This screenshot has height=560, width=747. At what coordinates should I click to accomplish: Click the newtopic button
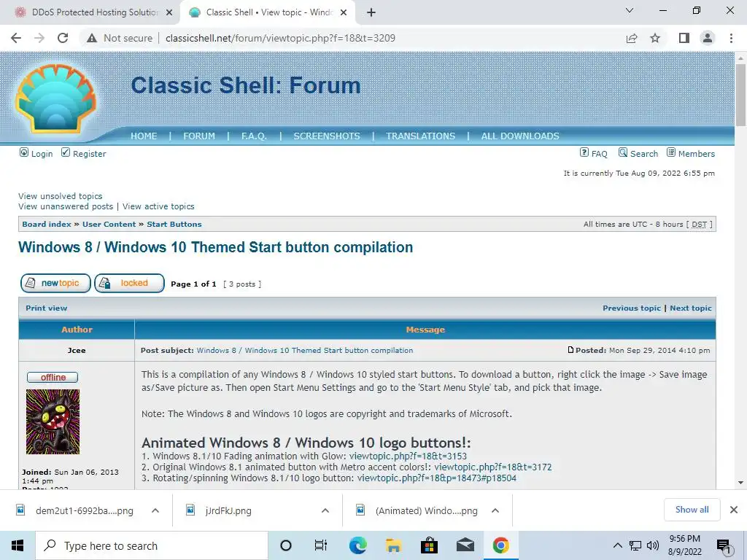pyautogui.click(x=55, y=284)
